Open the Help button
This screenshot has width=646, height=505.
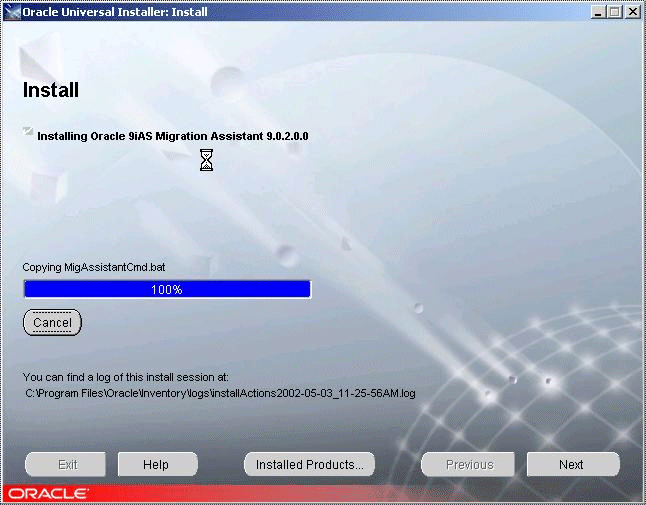pos(157,464)
